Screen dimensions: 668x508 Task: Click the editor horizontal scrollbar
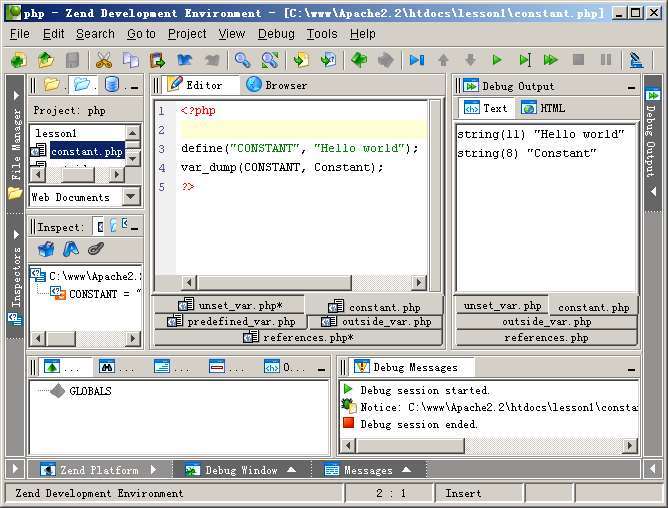point(303,282)
